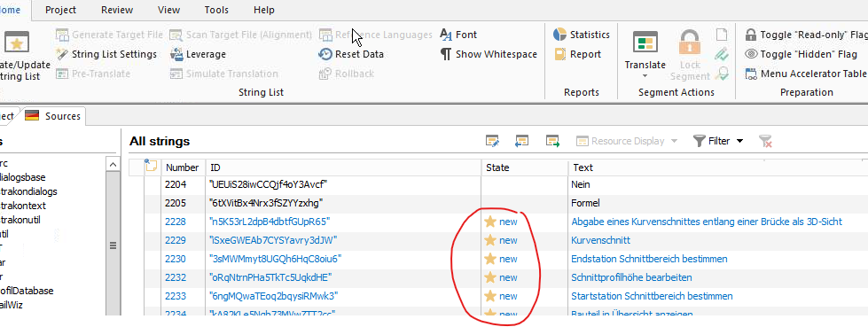
Task: Click Reset Data in the ribbon
Action: (351, 54)
